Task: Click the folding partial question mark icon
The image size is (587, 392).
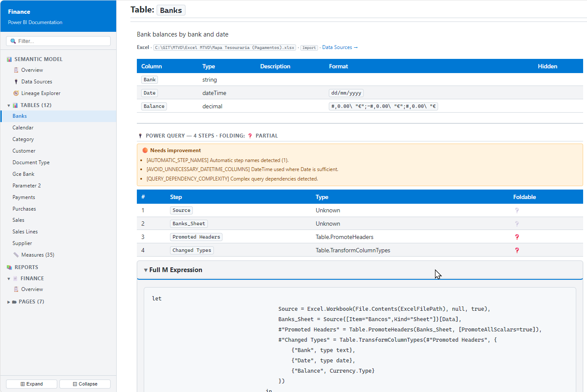Action: coord(250,136)
